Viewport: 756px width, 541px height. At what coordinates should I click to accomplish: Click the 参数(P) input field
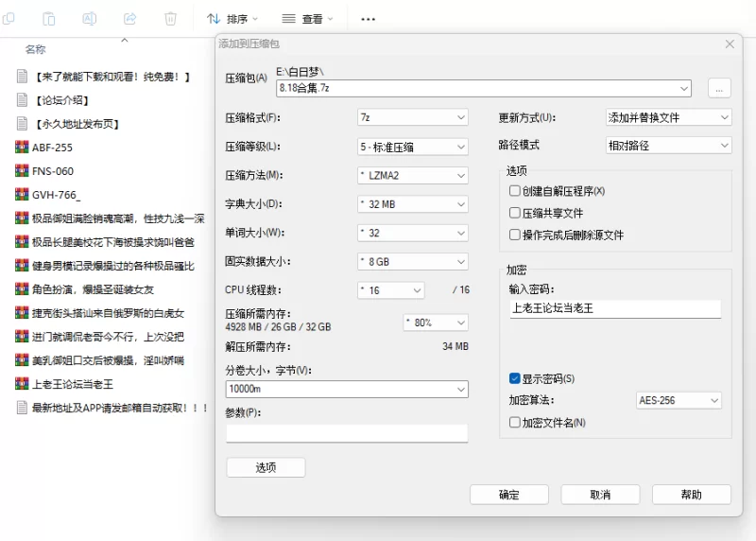[x=347, y=433]
